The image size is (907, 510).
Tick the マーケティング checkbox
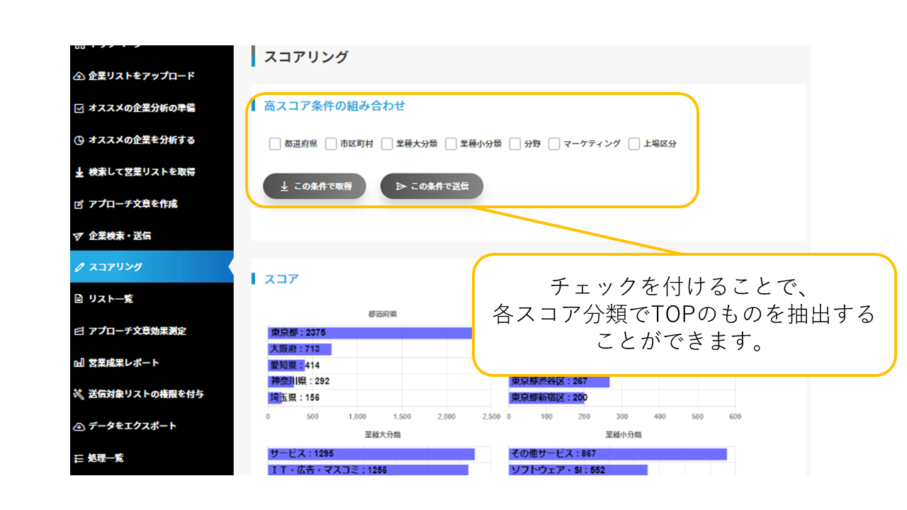tap(554, 144)
